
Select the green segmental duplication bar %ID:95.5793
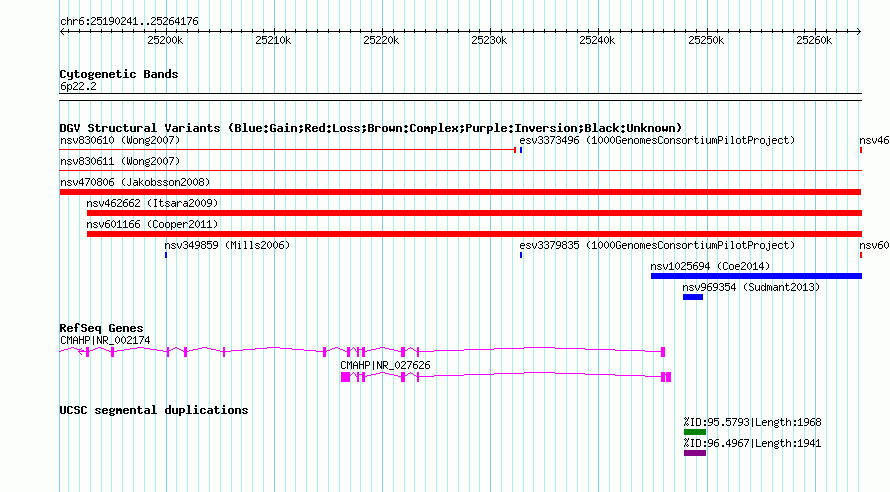(695, 432)
